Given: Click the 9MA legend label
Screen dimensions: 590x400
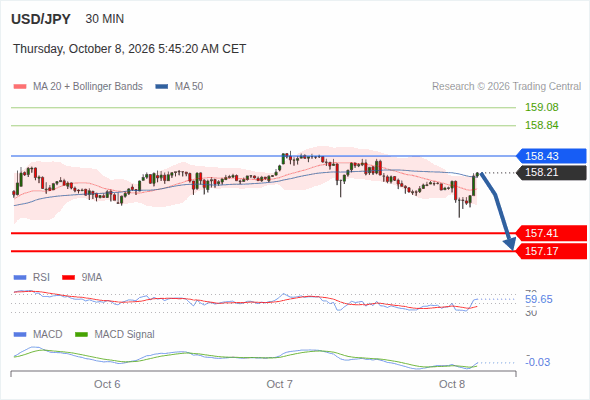Looking at the screenshot, I should point(92,277).
